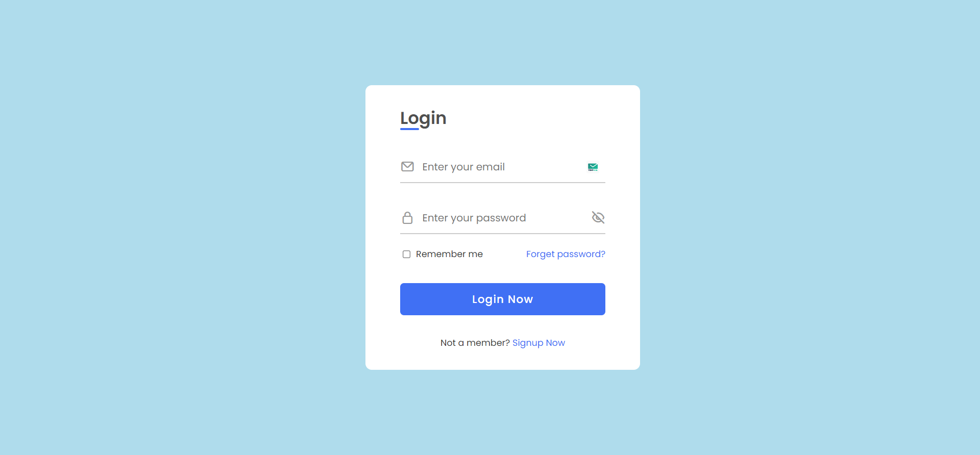
Task: Show password using the crossed-out eye icon
Action: 598,217
